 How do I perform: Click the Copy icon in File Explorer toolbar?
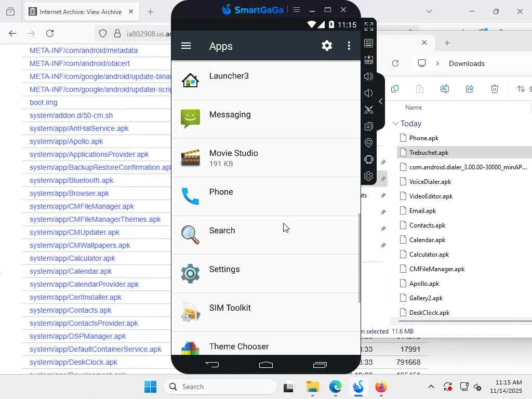[395, 89]
